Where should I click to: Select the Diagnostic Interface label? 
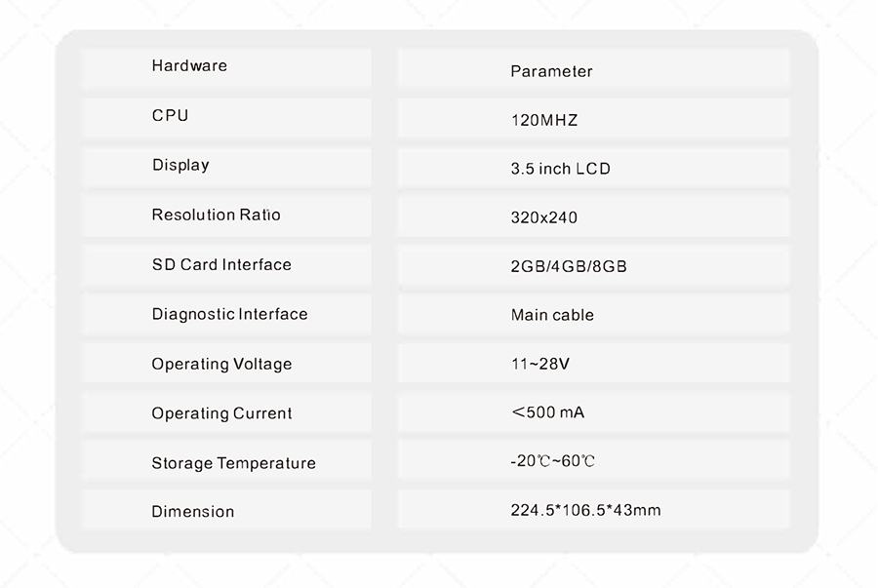click(x=229, y=314)
